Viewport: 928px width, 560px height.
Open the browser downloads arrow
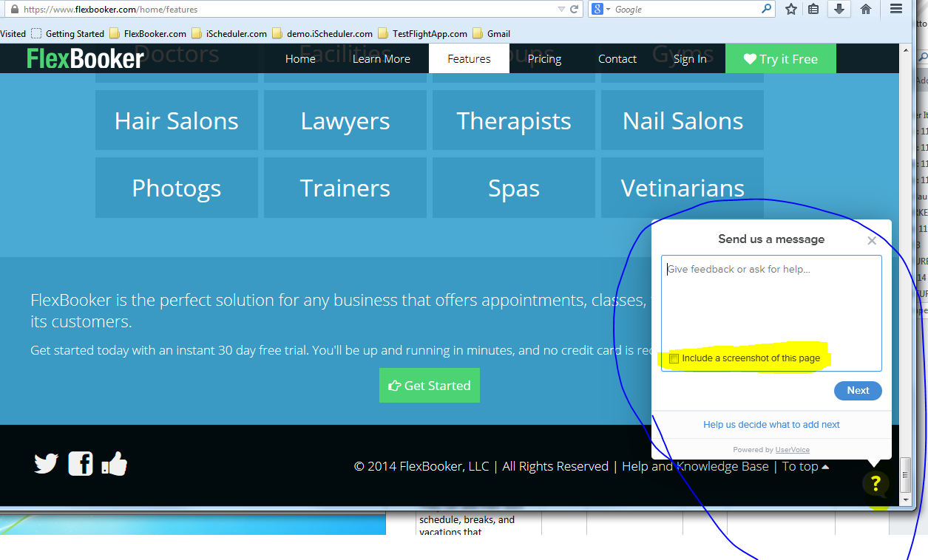(x=839, y=9)
